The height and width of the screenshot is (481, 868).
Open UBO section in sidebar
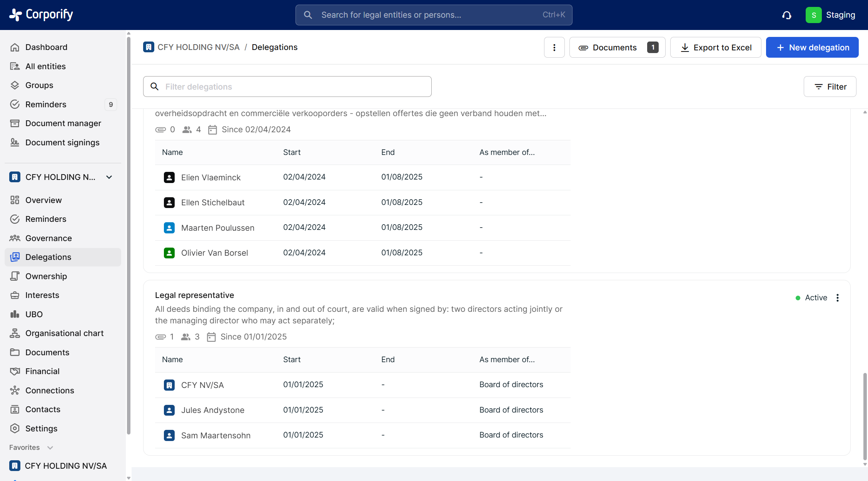[x=34, y=314]
